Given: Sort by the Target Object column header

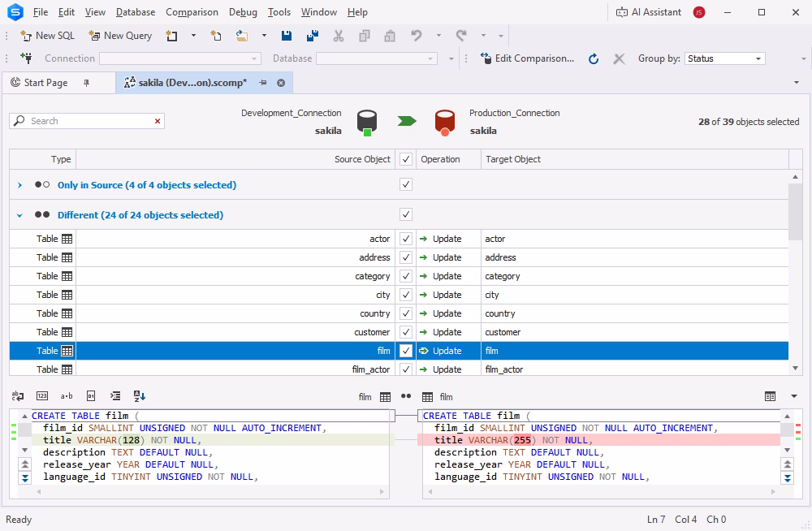Looking at the screenshot, I should click(x=635, y=159).
